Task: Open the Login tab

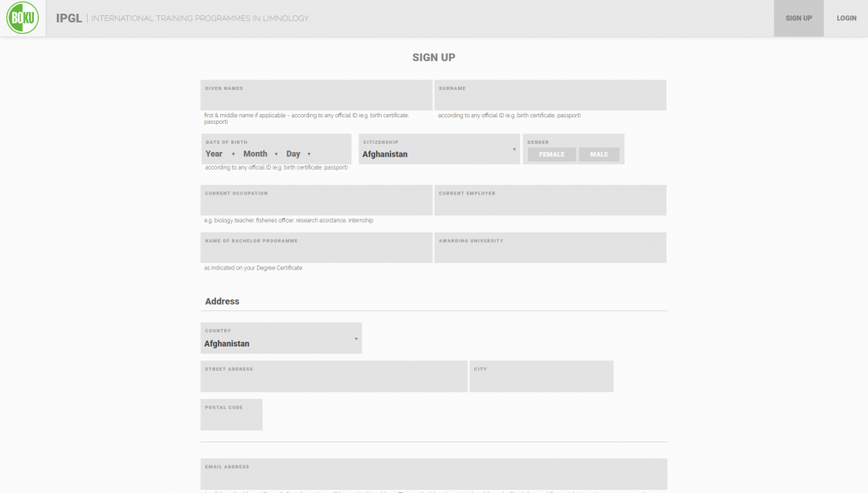Action: pyautogui.click(x=845, y=18)
